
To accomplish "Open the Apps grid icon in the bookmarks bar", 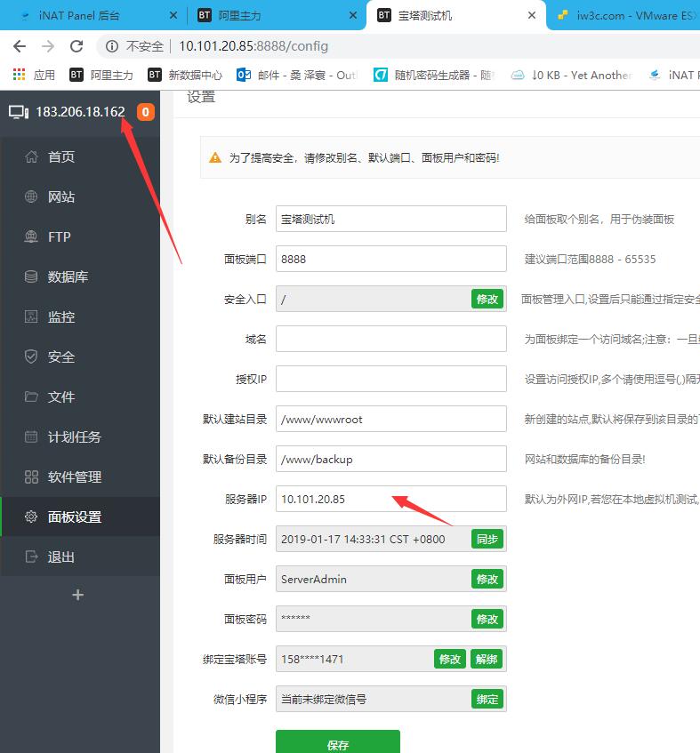I will click(x=20, y=75).
